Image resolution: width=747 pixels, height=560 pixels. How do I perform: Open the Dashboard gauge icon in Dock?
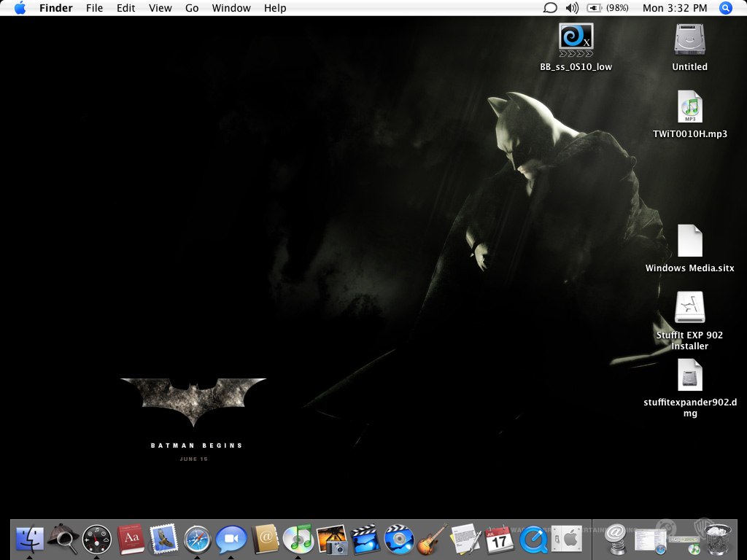click(97, 540)
